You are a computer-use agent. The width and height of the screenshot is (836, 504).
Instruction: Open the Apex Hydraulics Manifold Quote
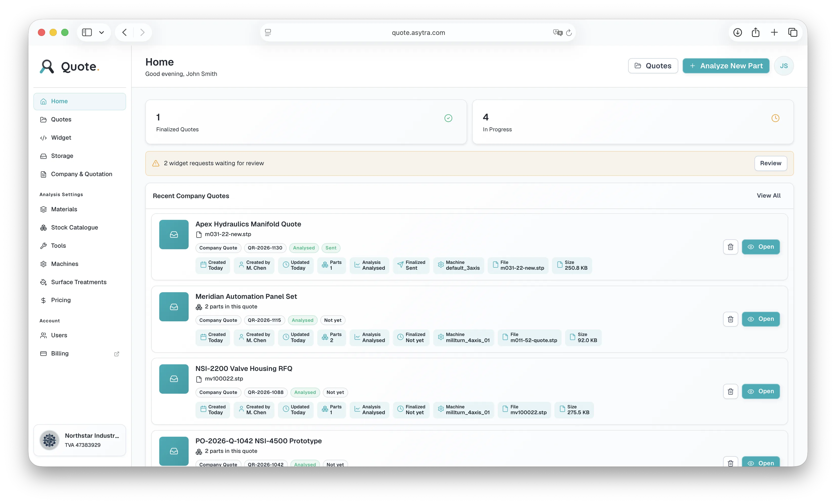click(x=760, y=247)
